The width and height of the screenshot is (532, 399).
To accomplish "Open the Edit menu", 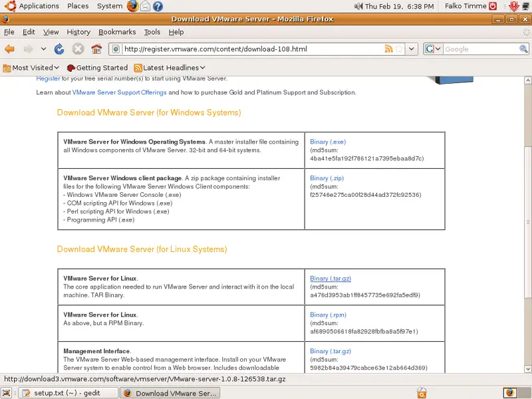I will click(29, 32).
